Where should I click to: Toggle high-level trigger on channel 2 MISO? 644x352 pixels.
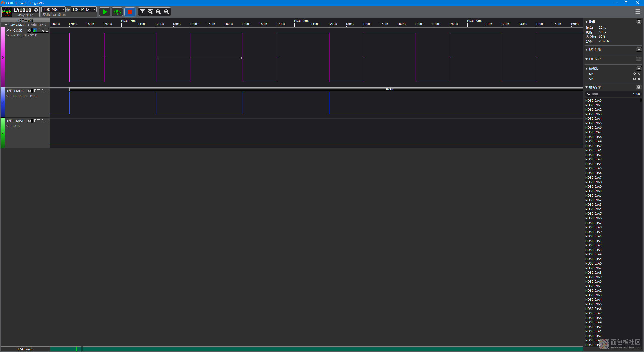pos(39,121)
